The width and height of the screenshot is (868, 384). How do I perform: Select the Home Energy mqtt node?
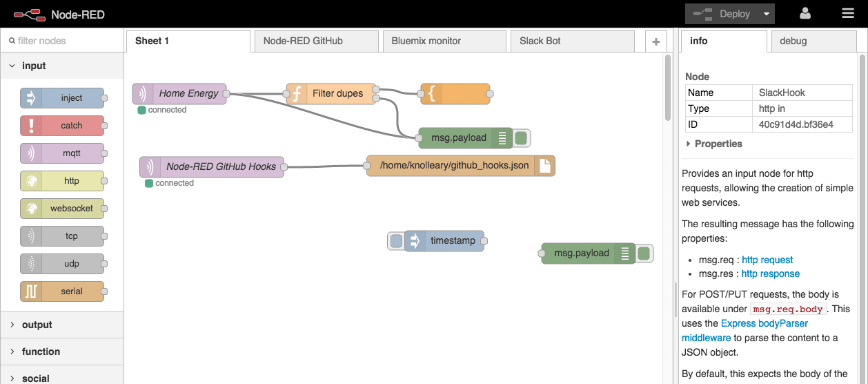click(x=179, y=93)
